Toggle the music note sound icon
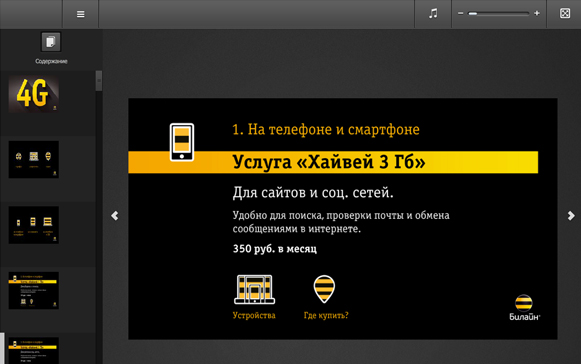Viewport: 581px width, 364px height. [x=433, y=14]
